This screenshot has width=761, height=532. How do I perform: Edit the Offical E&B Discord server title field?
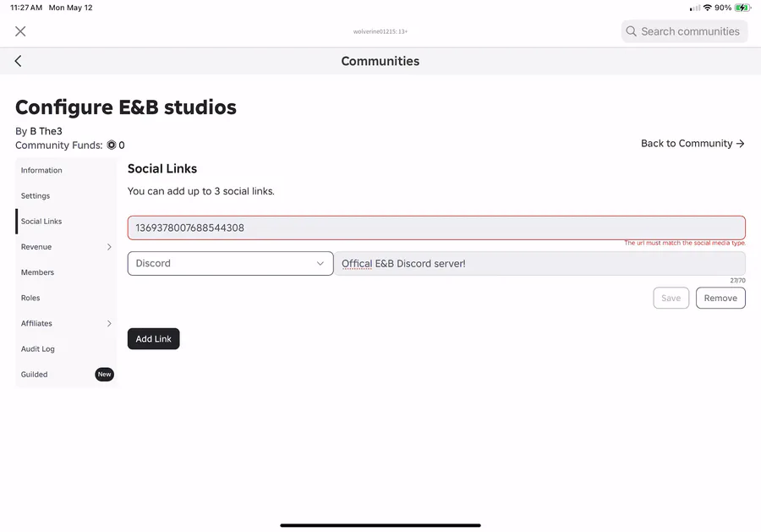coord(539,264)
